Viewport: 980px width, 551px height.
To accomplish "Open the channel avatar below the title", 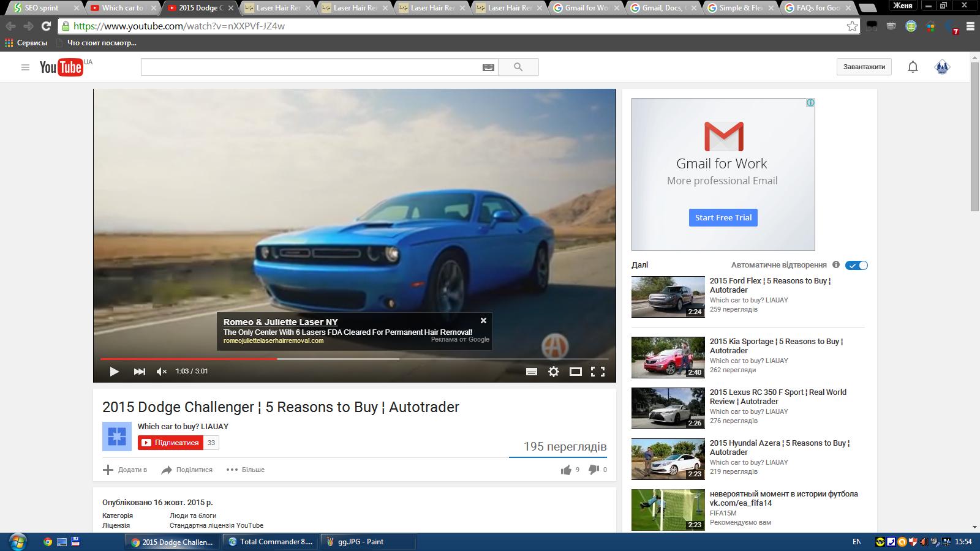I will click(117, 437).
